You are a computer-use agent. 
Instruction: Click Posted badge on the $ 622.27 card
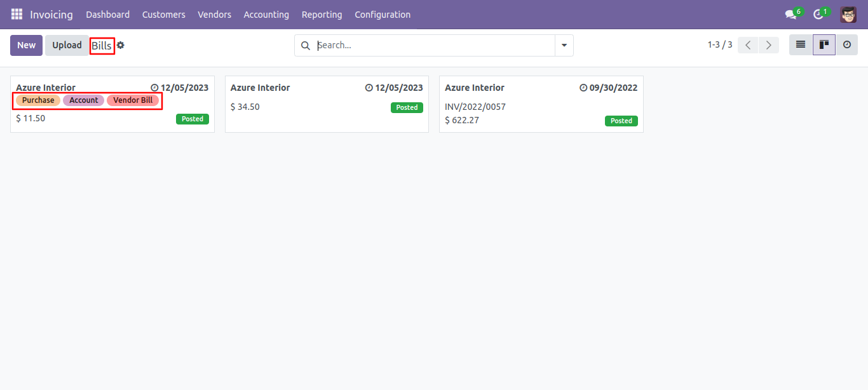[621, 121]
